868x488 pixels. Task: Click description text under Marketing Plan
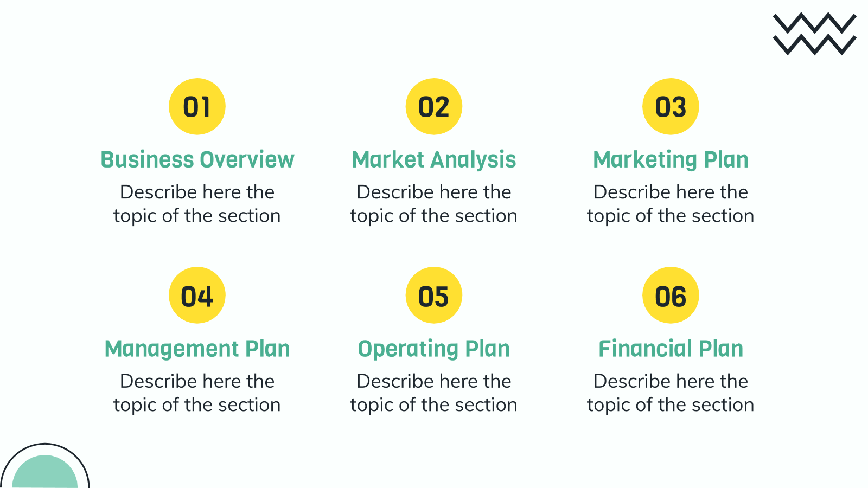[671, 204]
